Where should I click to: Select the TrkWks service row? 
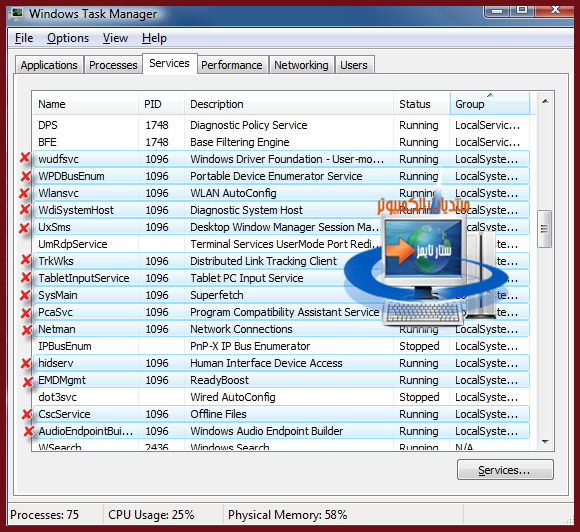(281, 261)
